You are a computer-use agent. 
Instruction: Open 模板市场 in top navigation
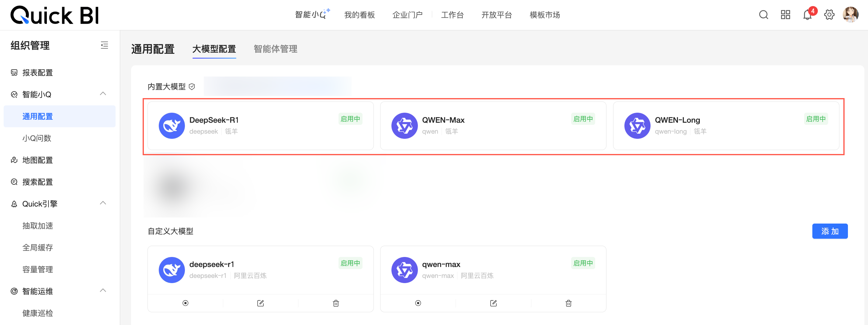[x=544, y=15]
